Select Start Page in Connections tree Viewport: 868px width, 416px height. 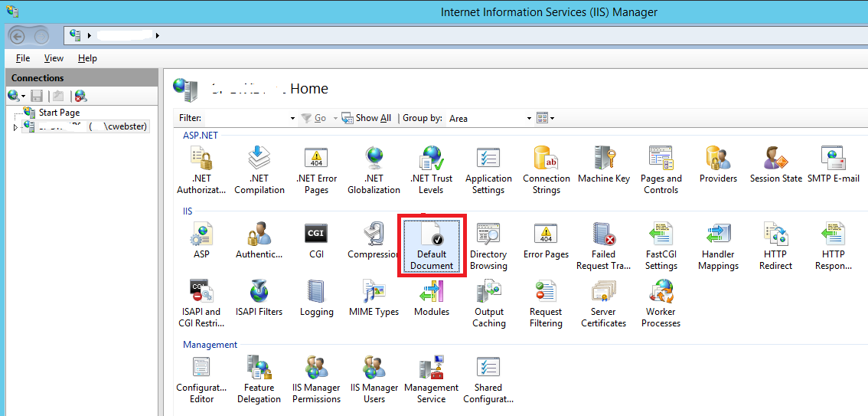pyautogui.click(x=59, y=113)
